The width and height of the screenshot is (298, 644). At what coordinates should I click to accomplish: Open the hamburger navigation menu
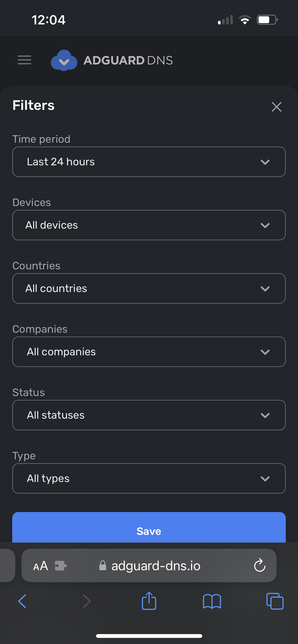[x=24, y=60]
